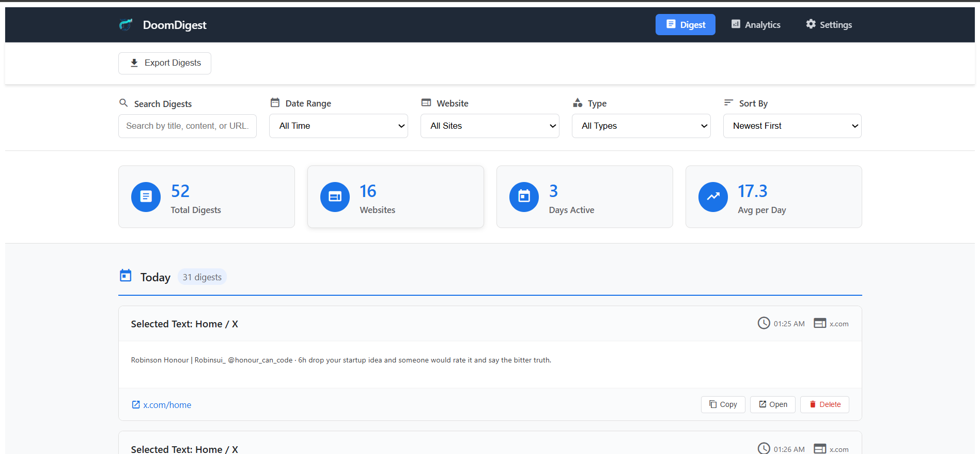Click the Sort By icon
This screenshot has height=454, width=980.
tap(728, 103)
